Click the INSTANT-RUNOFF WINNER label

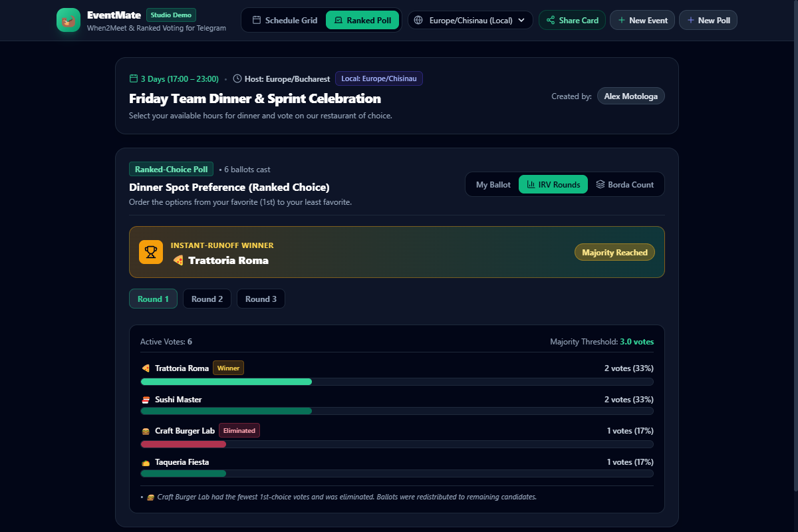point(222,245)
